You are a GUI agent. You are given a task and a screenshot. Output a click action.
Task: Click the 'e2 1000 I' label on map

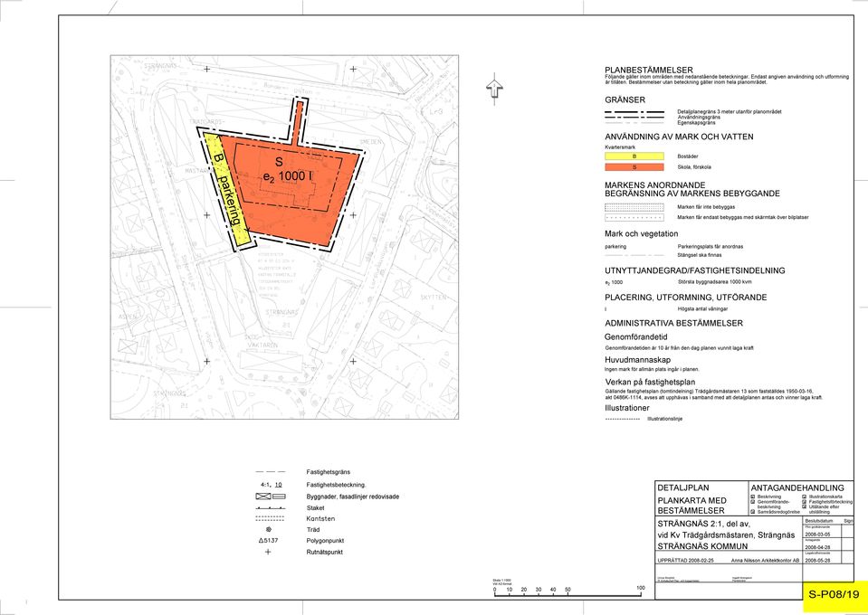[x=287, y=175]
